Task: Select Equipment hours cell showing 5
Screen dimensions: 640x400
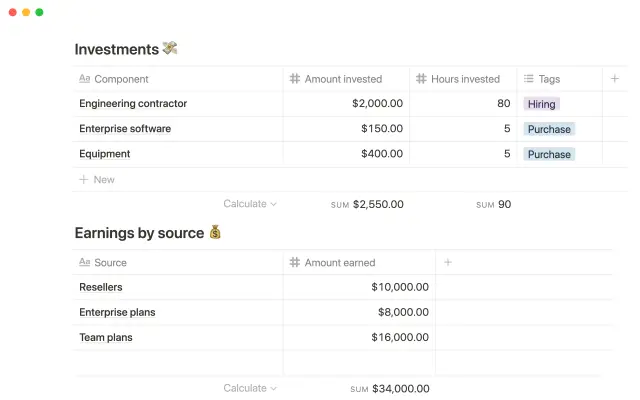Action: [x=463, y=154]
